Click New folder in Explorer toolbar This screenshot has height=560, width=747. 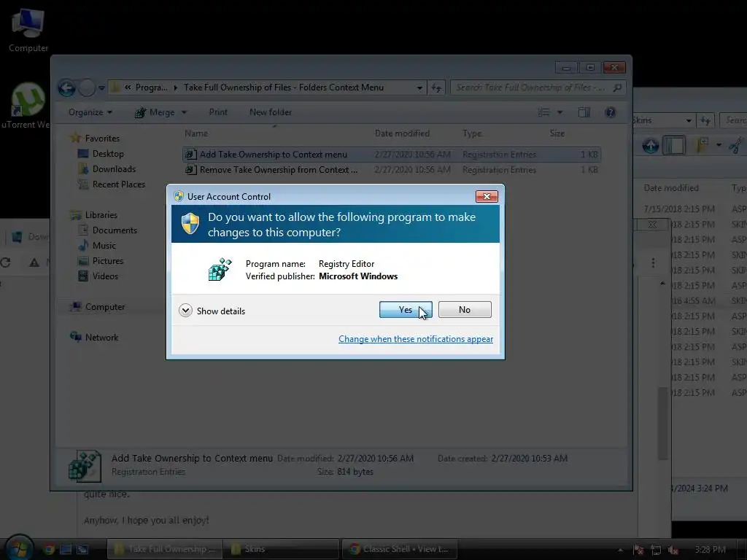270,112
